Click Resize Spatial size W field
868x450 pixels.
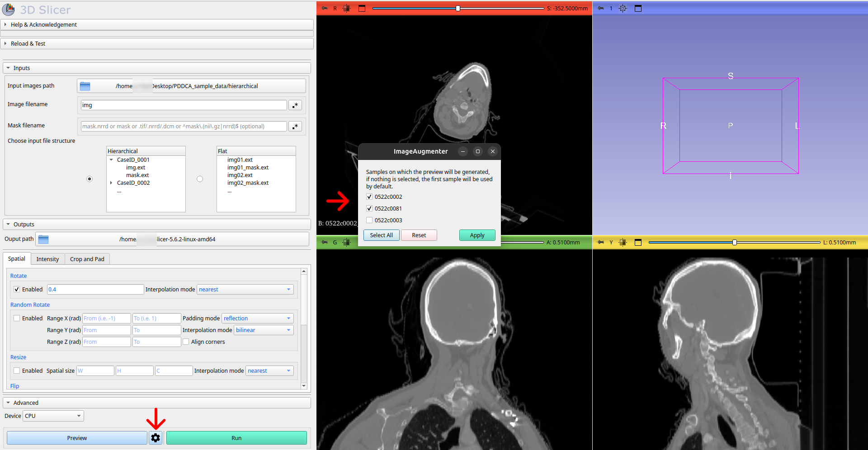pyautogui.click(x=95, y=371)
